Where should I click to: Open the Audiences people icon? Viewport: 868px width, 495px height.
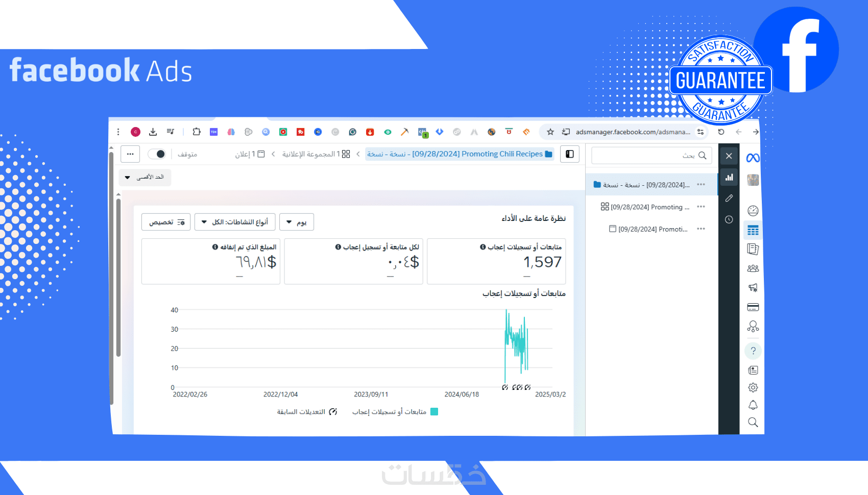click(753, 268)
